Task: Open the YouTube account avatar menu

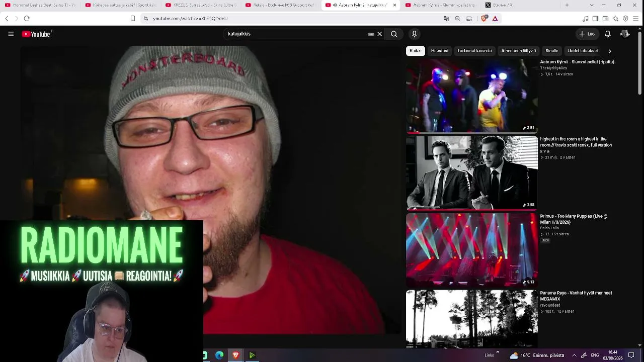Action: pyautogui.click(x=625, y=34)
